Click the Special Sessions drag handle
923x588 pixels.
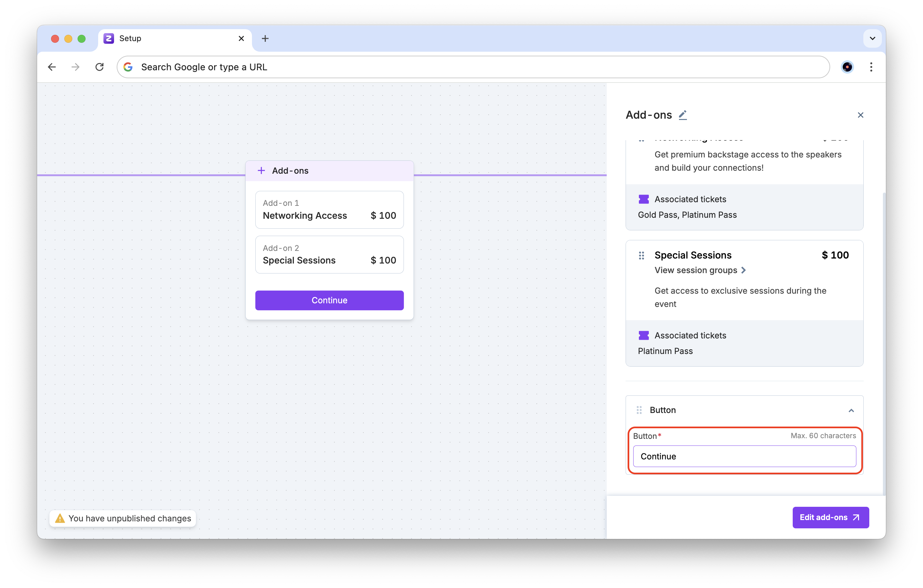click(x=641, y=255)
